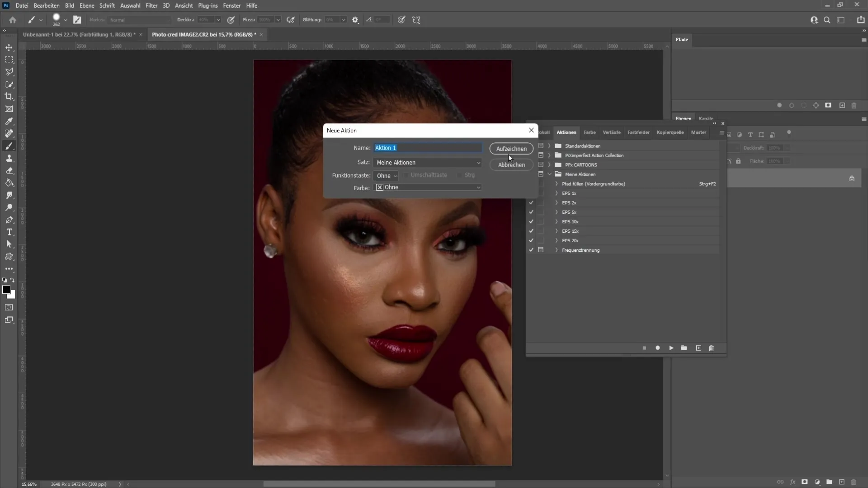
Task: Toggle EPS 2x action checkmark
Action: pyautogui.click(x=531, y=203)
